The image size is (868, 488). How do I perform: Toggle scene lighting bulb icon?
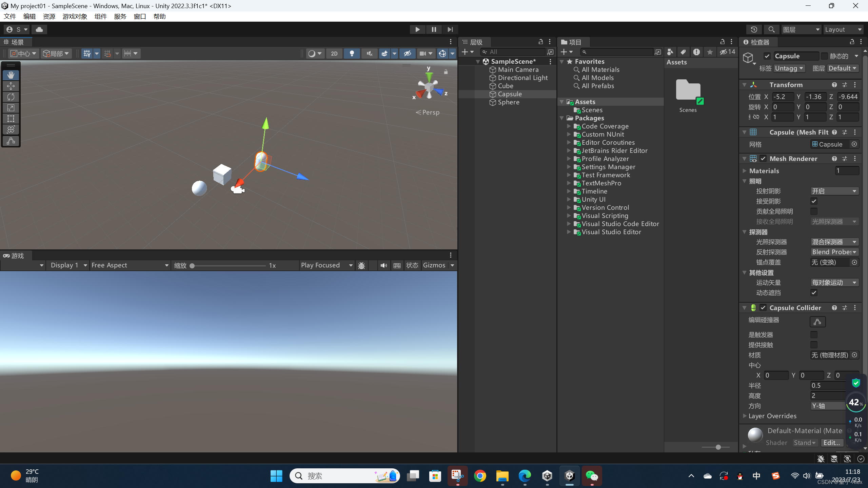[x=352, y=53]
